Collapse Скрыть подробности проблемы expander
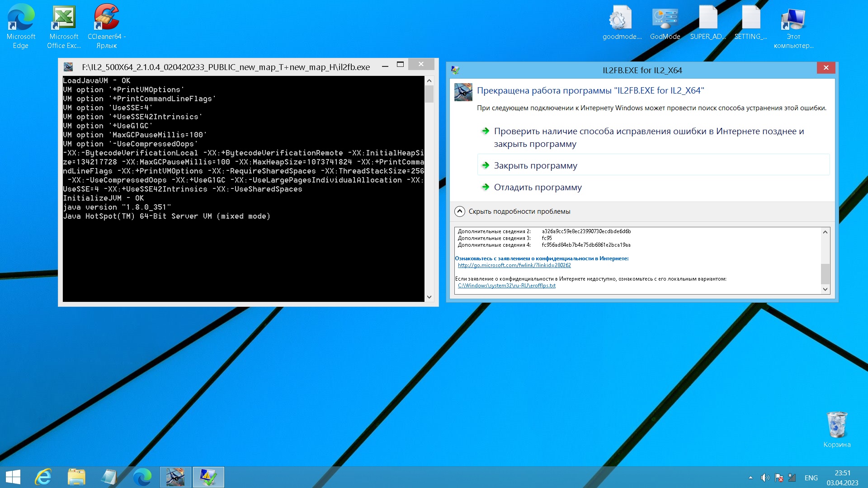The height and width of the screenshot is (488, 868). [513, 211]
